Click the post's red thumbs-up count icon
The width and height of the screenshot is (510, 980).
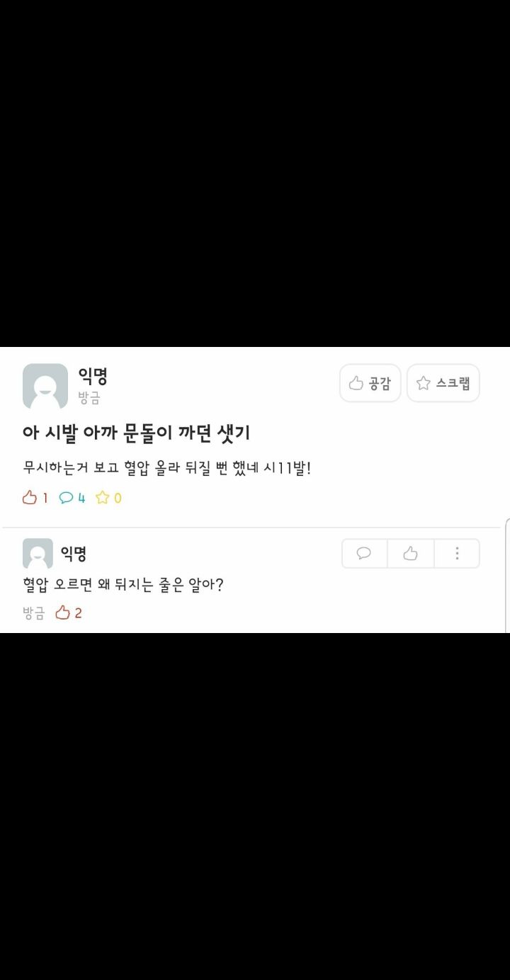coord(29,498)
